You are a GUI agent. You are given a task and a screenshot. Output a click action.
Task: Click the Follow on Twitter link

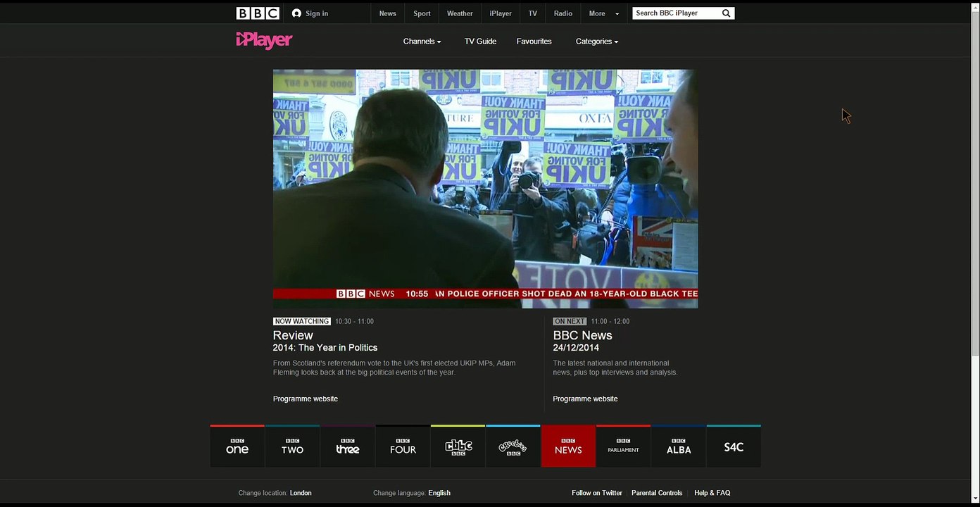pyautogui.click(x=597, y=493)
